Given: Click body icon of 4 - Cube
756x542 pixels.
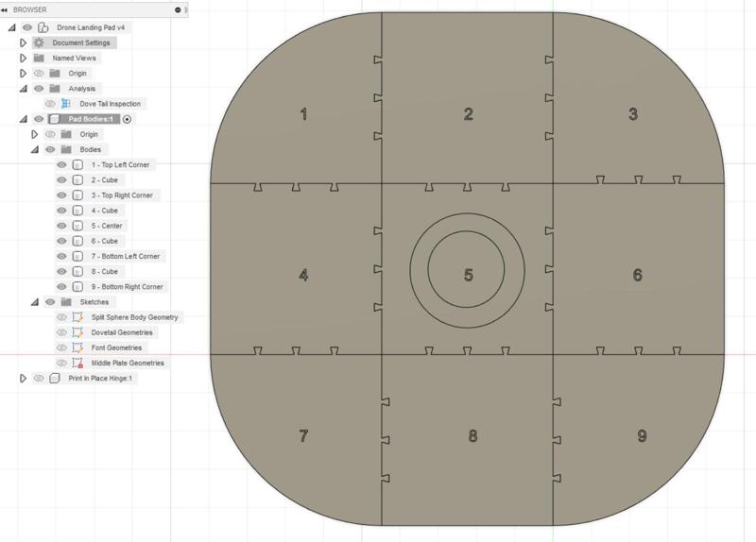Looking at the screenshot, I should pyautogui.click(x=77, y=211).
